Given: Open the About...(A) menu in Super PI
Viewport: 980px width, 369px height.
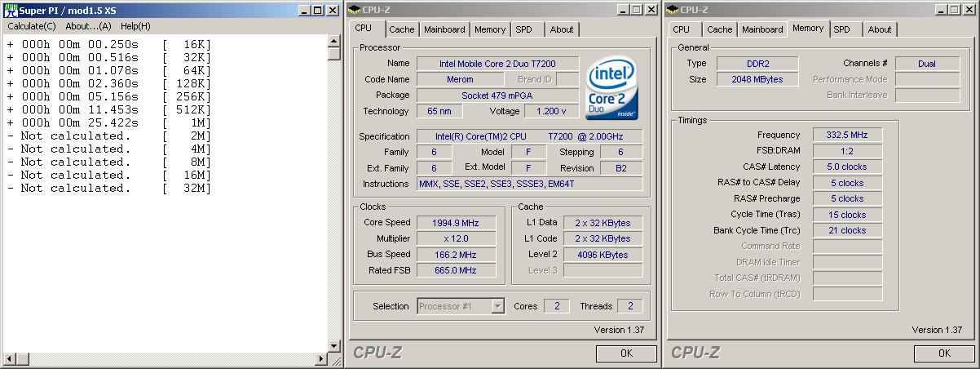Looking at the screenshot, I should tap(88, 26).
